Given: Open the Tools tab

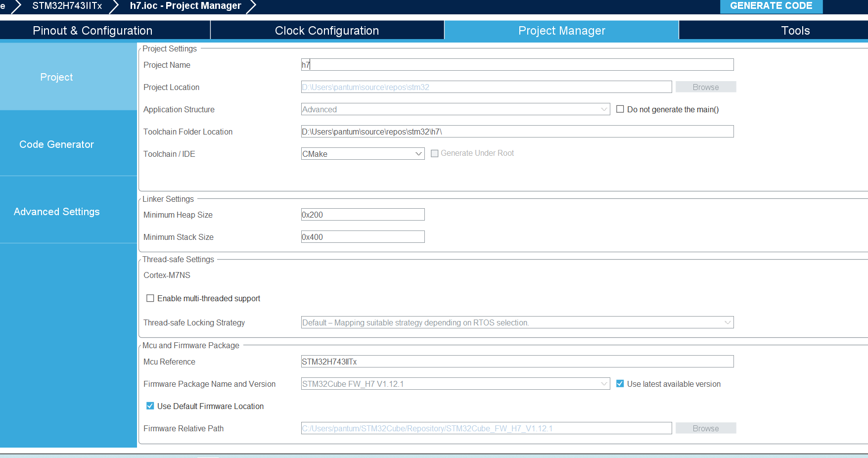Looking at the screenshot, I should (795, 31).
